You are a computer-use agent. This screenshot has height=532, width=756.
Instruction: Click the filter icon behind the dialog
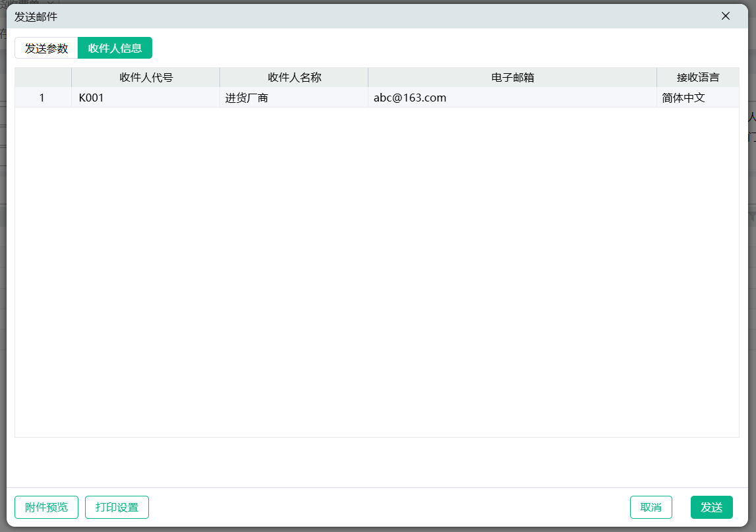(752, 217)
